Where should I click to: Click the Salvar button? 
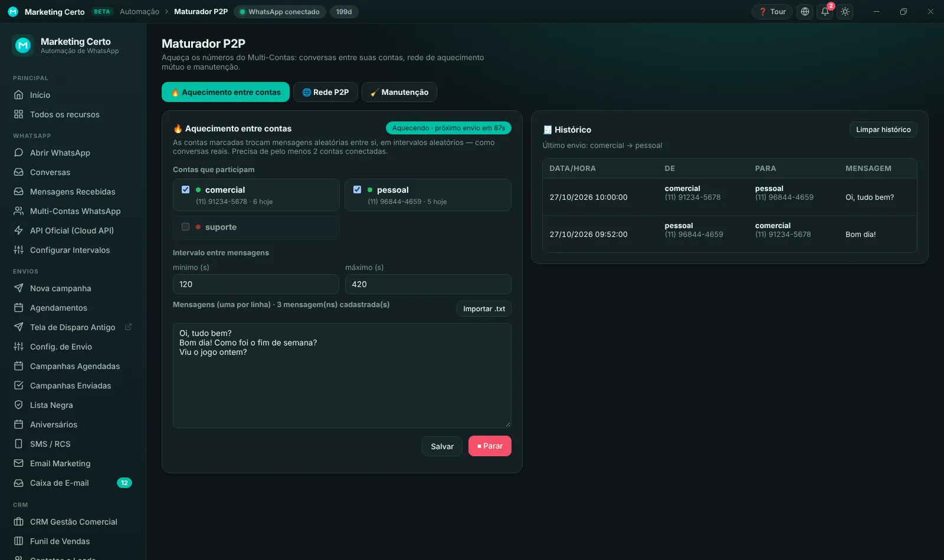pyautogui.click(x=442, y=446)
